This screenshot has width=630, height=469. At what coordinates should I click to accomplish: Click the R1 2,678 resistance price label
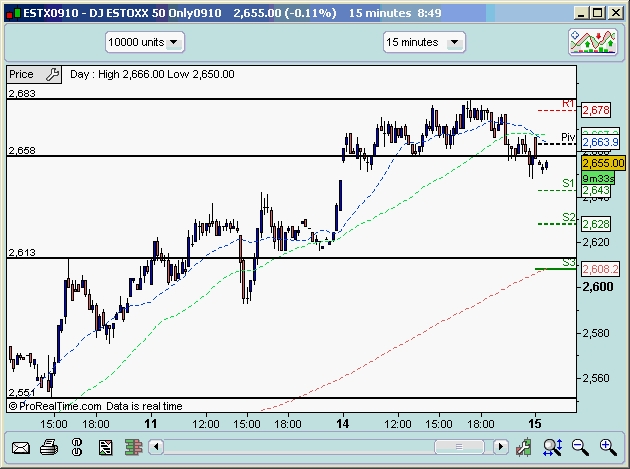(596, 110)
